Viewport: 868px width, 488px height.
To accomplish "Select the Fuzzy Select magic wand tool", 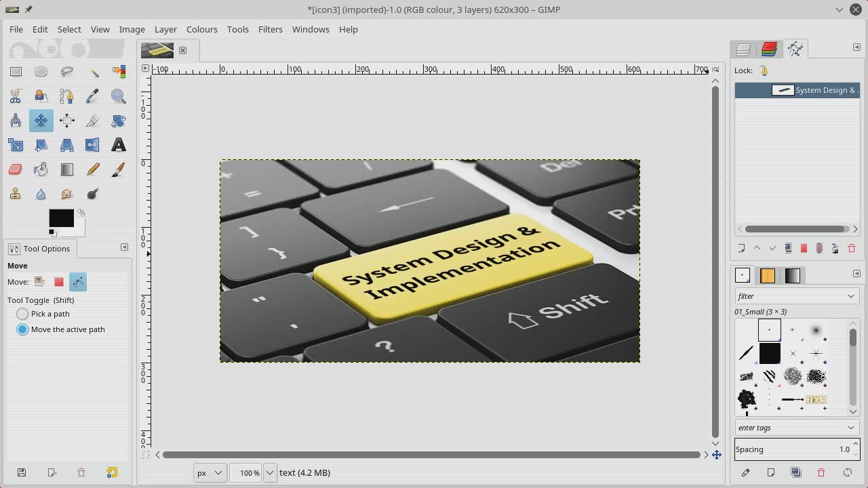I will (x=93, y=72).
